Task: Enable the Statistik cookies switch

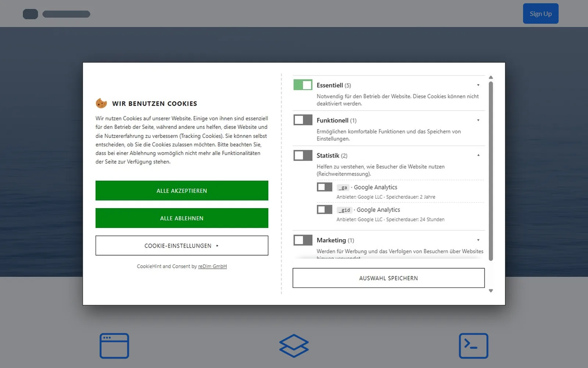Action: [303, 155]
